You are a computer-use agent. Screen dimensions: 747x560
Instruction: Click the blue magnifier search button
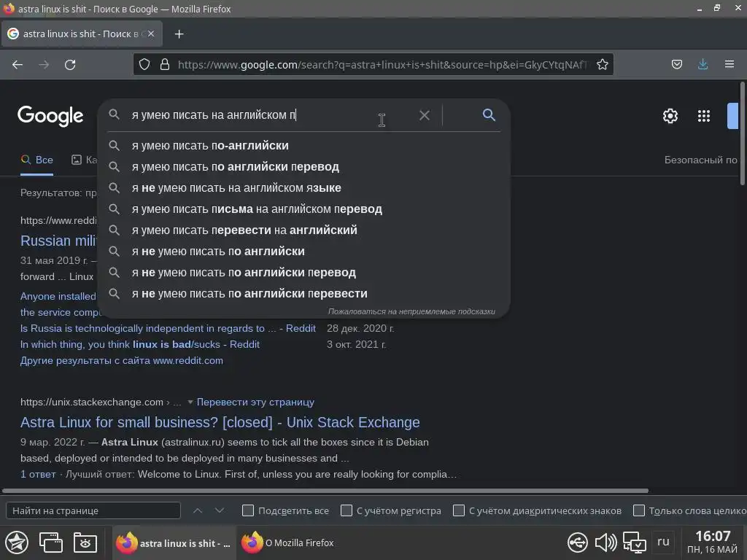[x=489, y=114]
